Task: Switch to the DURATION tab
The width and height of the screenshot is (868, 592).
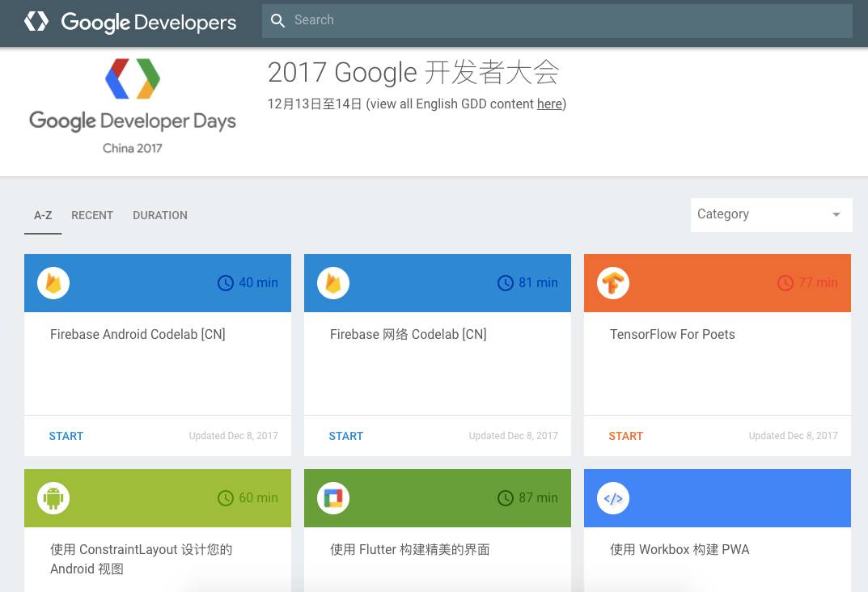Action: click(160, 215)
